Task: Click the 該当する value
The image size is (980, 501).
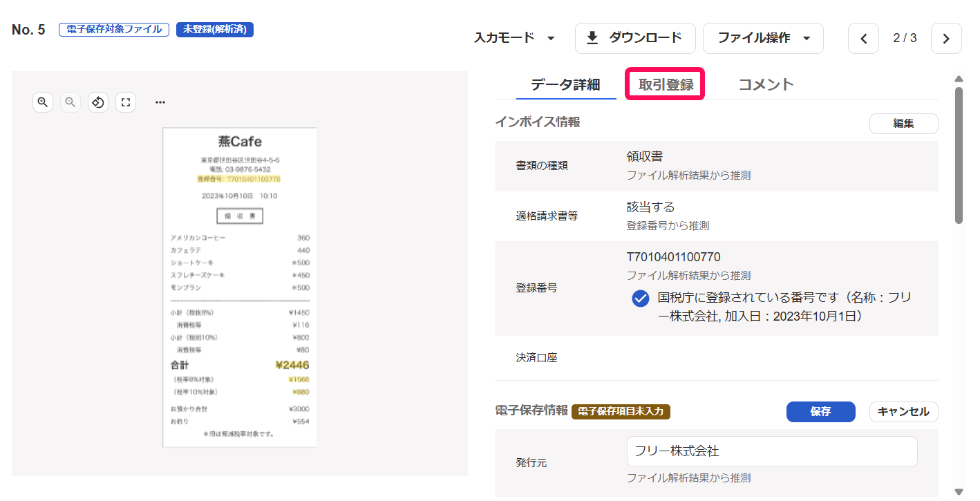Action: tap(650, 207)
